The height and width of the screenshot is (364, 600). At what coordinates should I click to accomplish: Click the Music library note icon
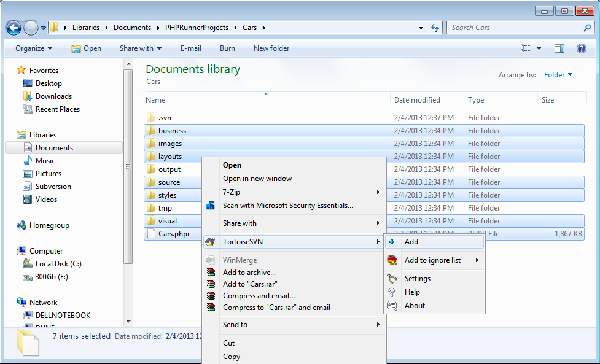(x=28, y=161)
